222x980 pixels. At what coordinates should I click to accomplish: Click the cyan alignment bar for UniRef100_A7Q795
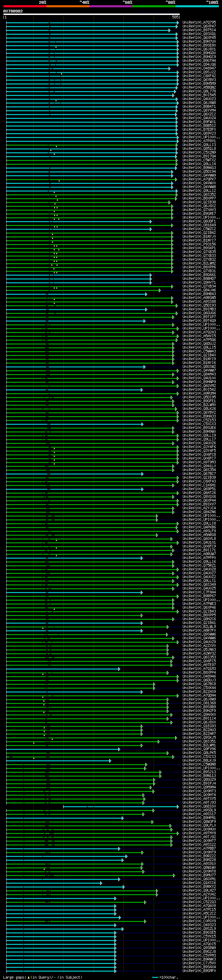tap(92, 23)
